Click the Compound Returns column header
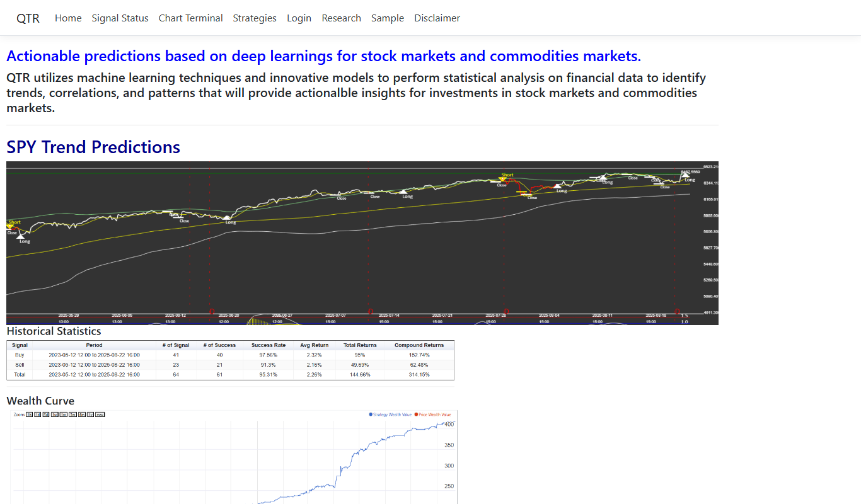 (419, 345)
